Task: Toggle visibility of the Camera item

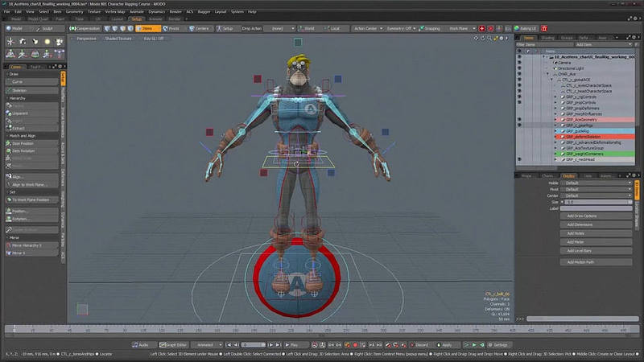Action: pyautogui.click(x=519, y=63)
